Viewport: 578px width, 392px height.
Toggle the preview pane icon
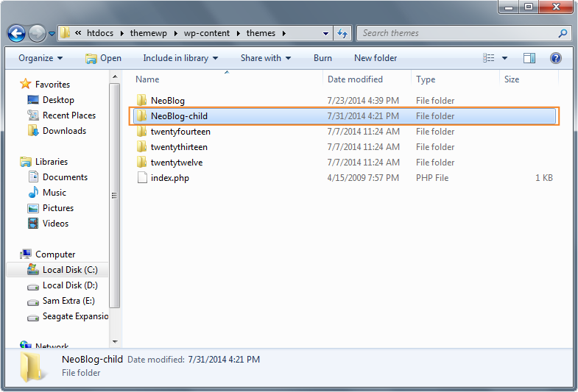pos(529,58)
